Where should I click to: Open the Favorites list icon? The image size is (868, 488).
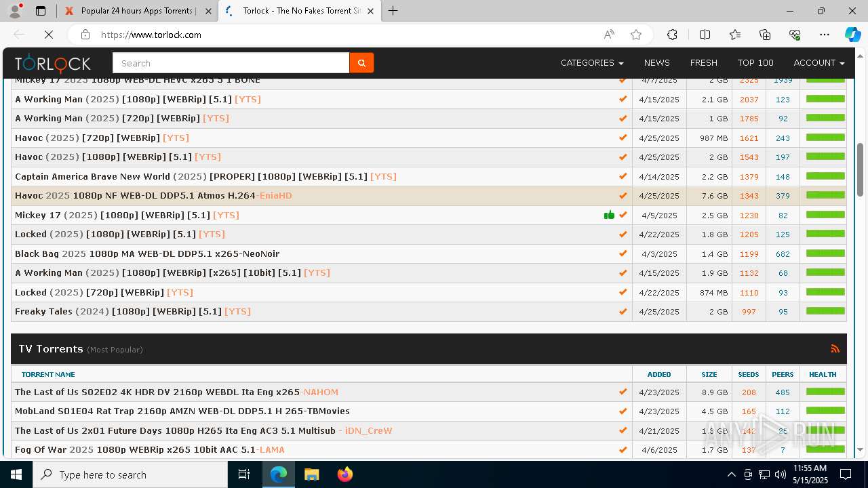[x=735, y=35]
